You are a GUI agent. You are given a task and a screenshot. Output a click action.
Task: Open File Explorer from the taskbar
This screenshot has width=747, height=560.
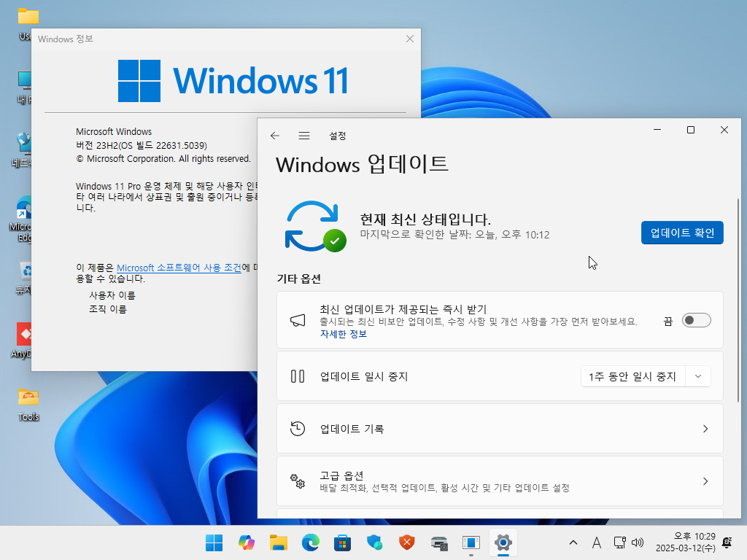(x=278, y=542)
